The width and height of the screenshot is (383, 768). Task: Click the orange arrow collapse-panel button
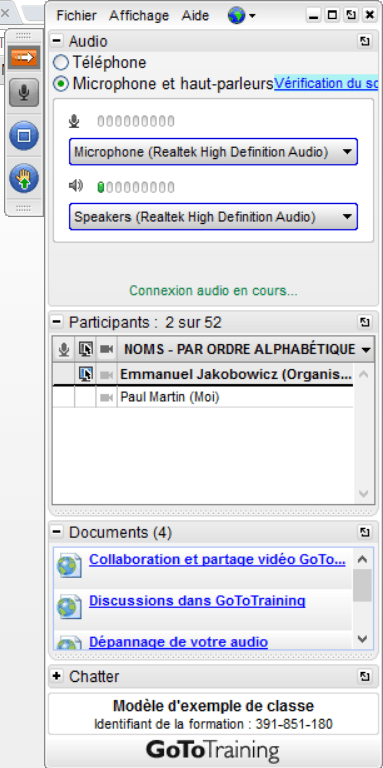(x=24, y=57)
